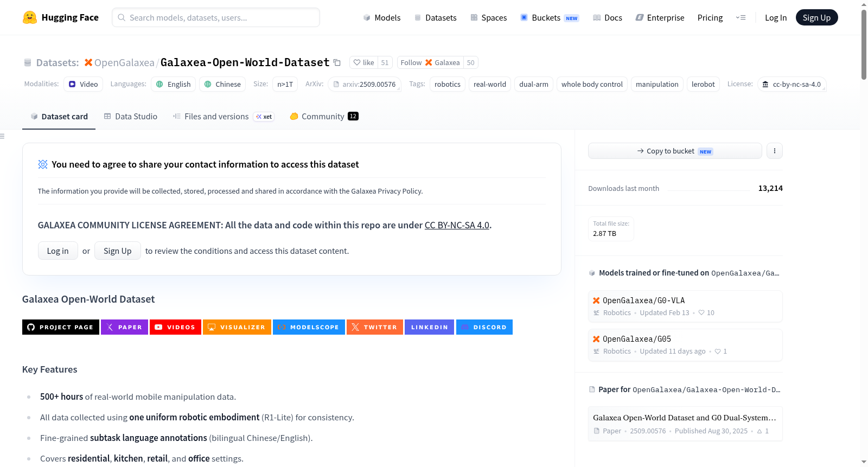The height and width of the screenshot is (467, 868).
Task: Switch to the Data Studio tab
Action: point(131,117)
